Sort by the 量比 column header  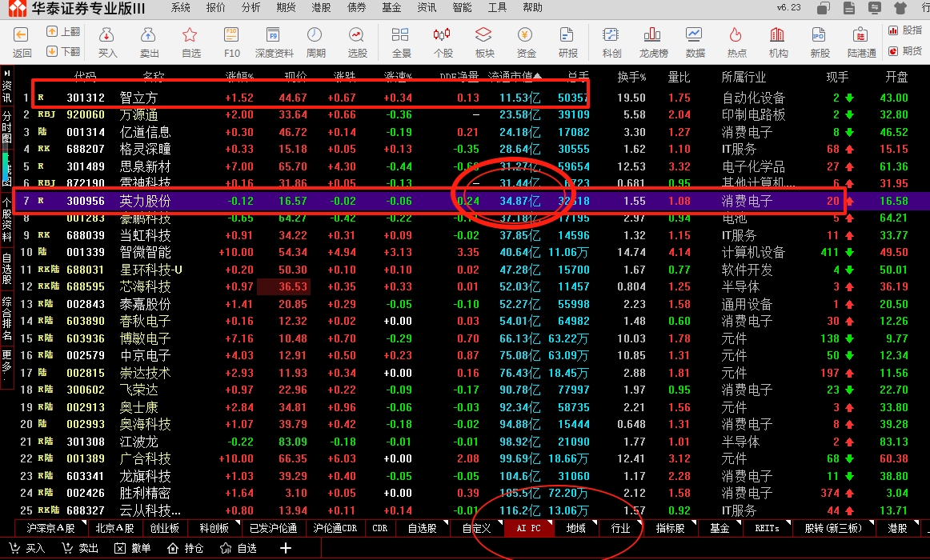point(679,77)
